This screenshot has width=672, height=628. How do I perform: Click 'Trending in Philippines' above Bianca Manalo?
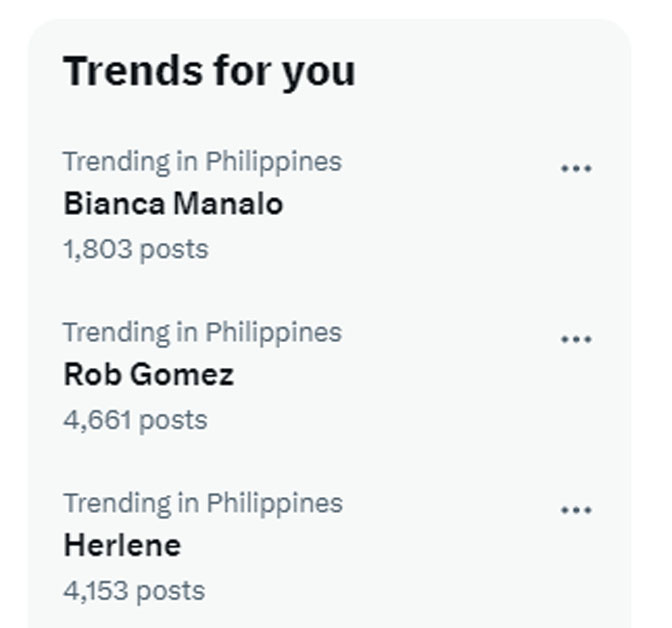pyautogui.click(x=202, y=161)
